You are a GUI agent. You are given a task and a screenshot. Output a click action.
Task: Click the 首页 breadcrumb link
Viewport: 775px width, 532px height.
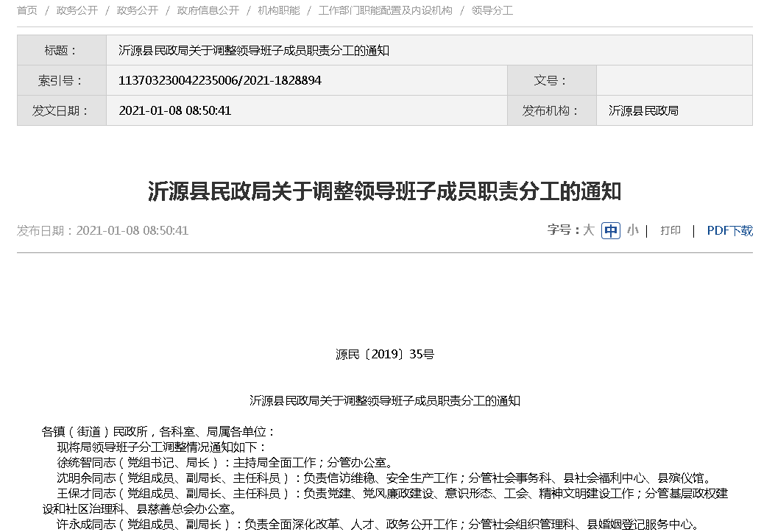27,11
